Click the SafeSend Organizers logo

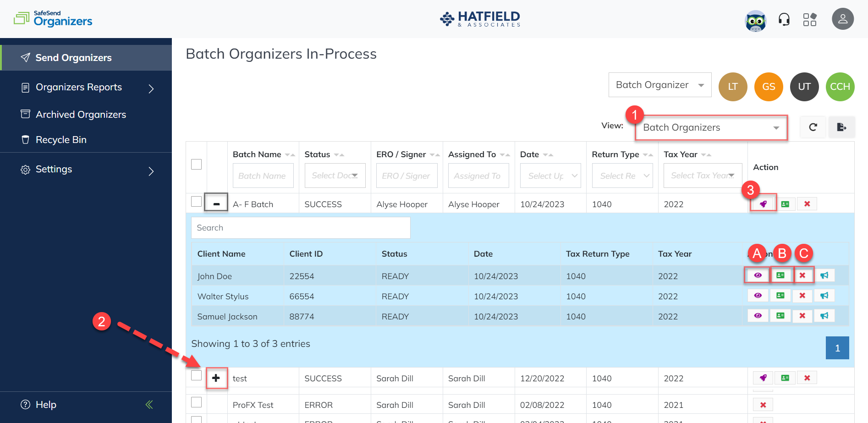(53, 19)
